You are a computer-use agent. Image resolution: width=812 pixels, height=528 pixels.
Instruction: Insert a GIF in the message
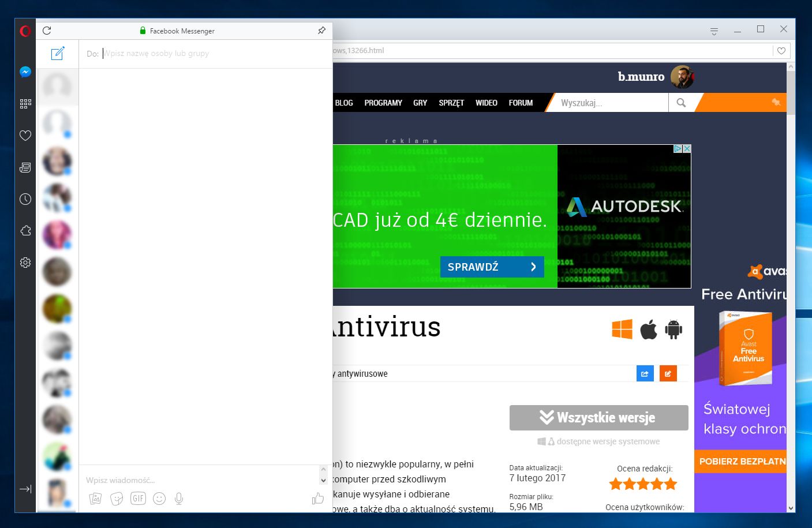[x=138, y=499]
